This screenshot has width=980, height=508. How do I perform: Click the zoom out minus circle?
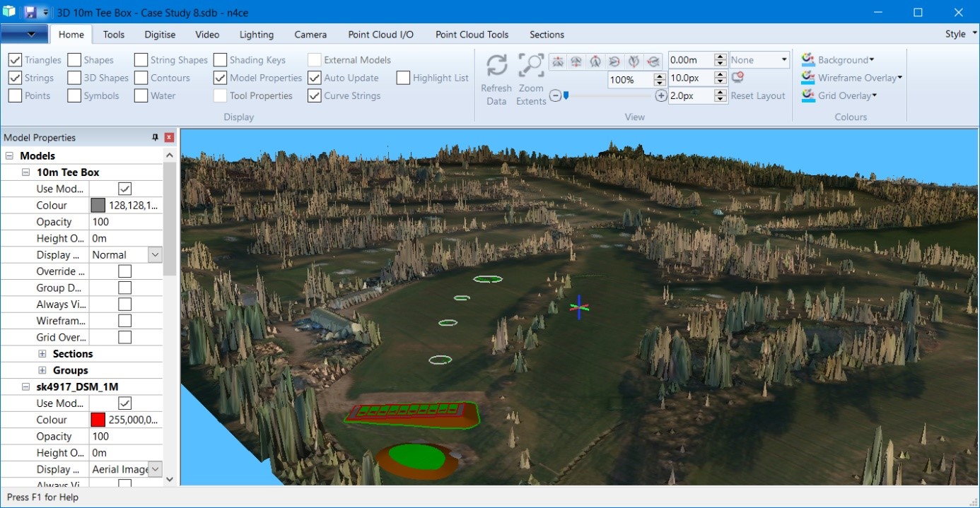pyautogui.click(x=555, y=96)
